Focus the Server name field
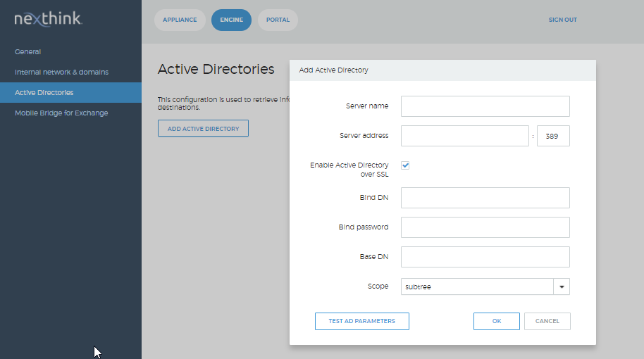Viewport: 644px width, 359px height. 485,106
